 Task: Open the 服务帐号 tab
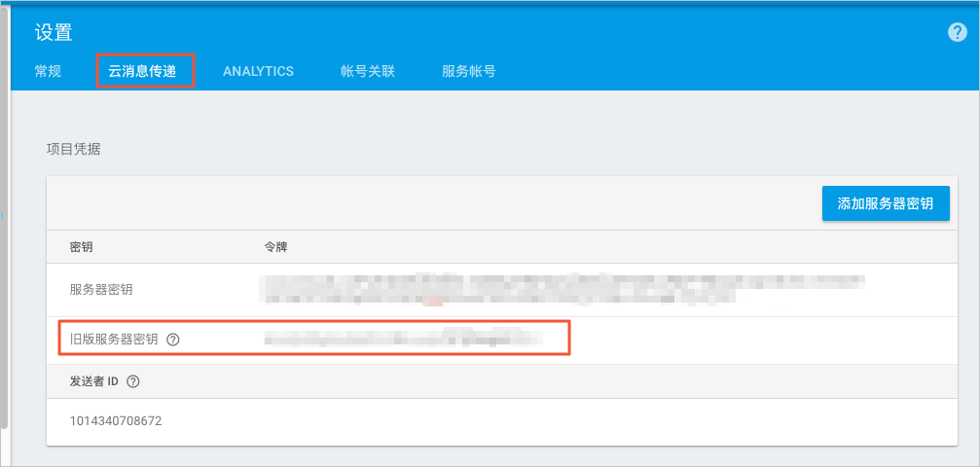point(469,71)
